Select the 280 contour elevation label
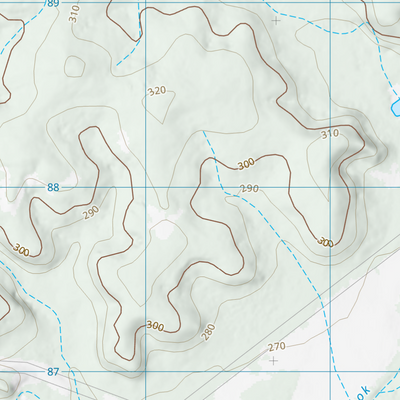Screen dimensions: 400x400 pos(209,332)
